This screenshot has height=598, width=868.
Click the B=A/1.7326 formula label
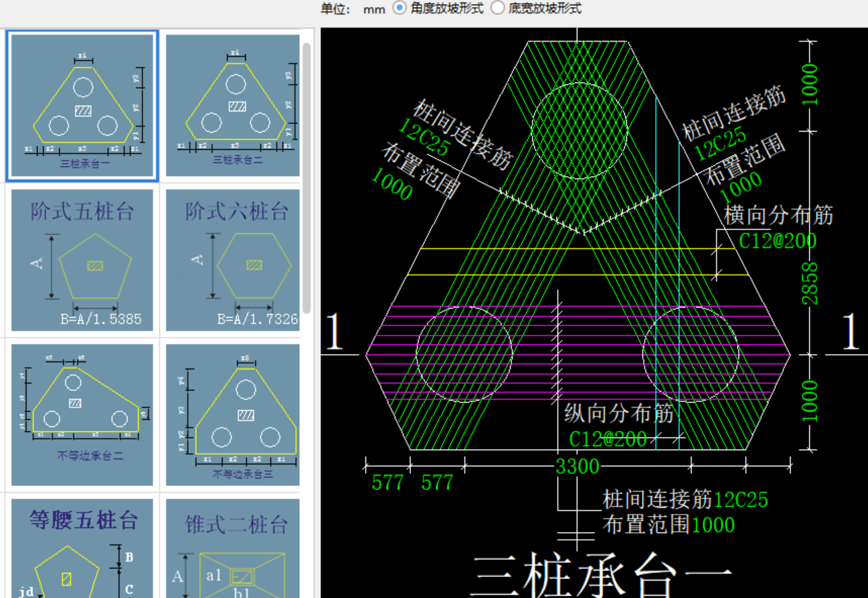pyautogui.click(x=257, y=319)
